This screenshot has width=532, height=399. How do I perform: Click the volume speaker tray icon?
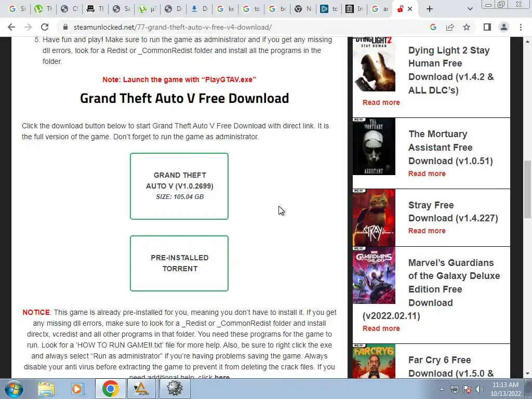click(479, 389)
